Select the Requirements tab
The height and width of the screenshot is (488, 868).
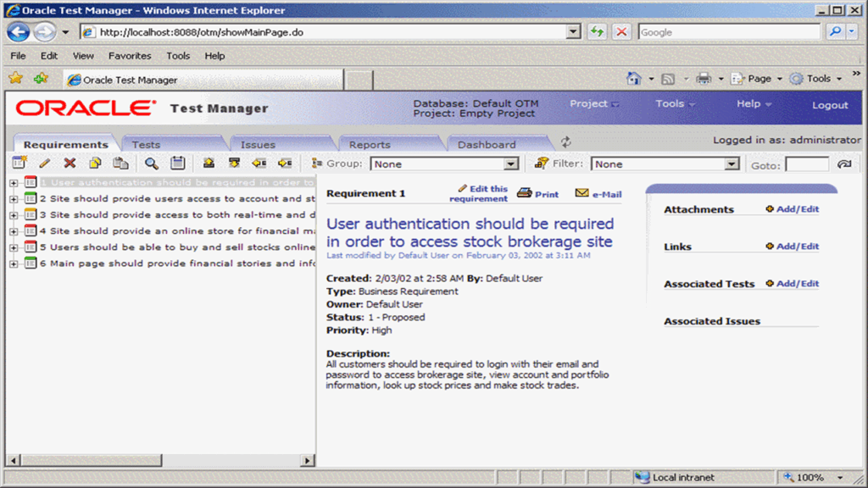(x=66, y=144)
